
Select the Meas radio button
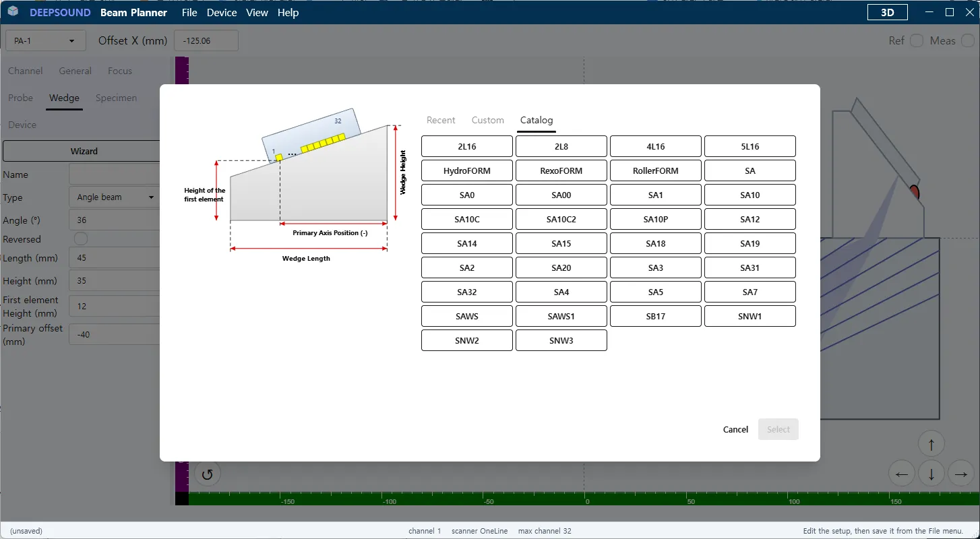click(x=968, y=40)
